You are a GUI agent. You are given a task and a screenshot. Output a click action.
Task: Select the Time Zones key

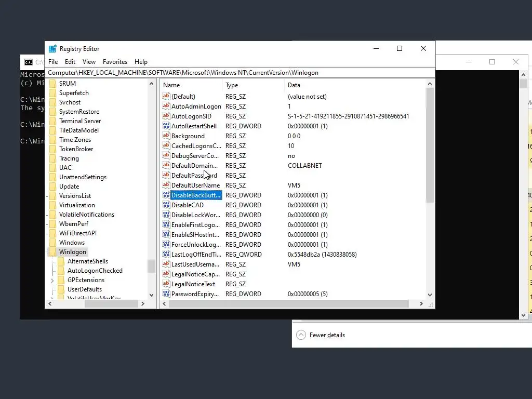(x=75, y=139)
